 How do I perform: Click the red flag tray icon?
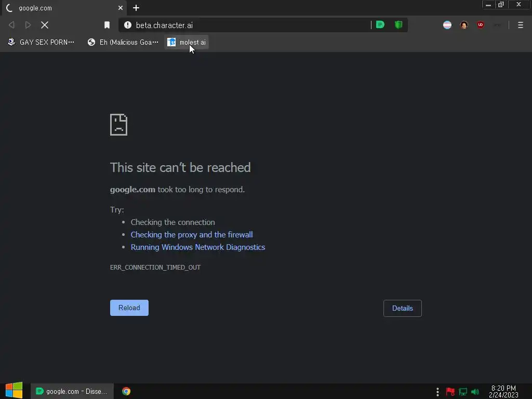(450, 392)
